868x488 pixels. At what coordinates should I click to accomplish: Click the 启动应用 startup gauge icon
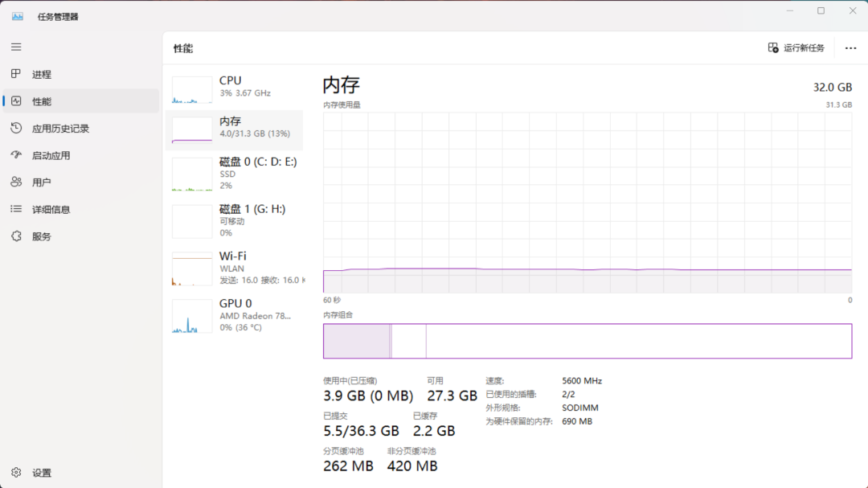point(16,155)
